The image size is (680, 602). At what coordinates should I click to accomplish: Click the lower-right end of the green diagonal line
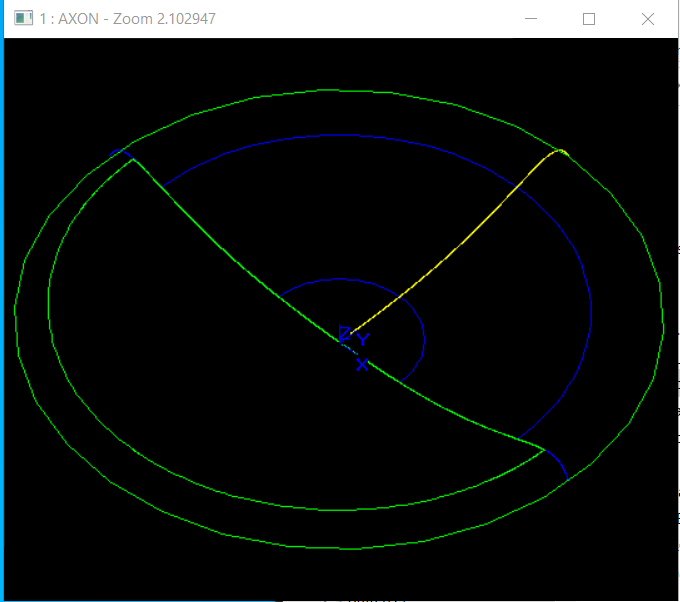click(x=542, y=449)
